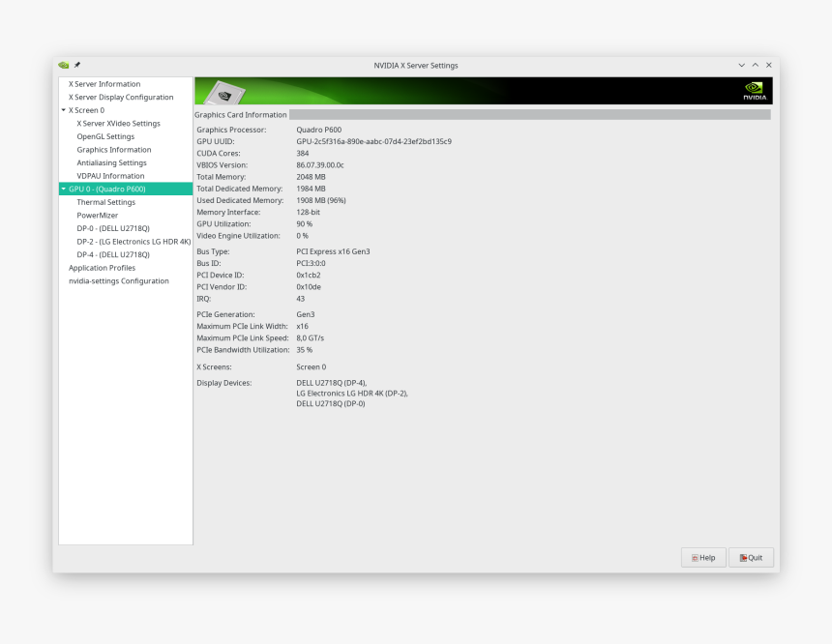Click the NVIDIA logo in banner
The height and width of the screenshot is (644, 832).
[x=755, y=91]
